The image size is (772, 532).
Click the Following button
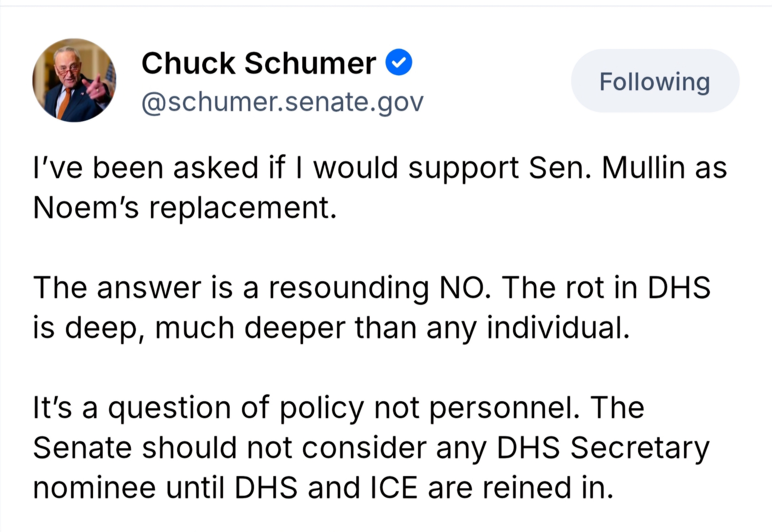point(655,81)
